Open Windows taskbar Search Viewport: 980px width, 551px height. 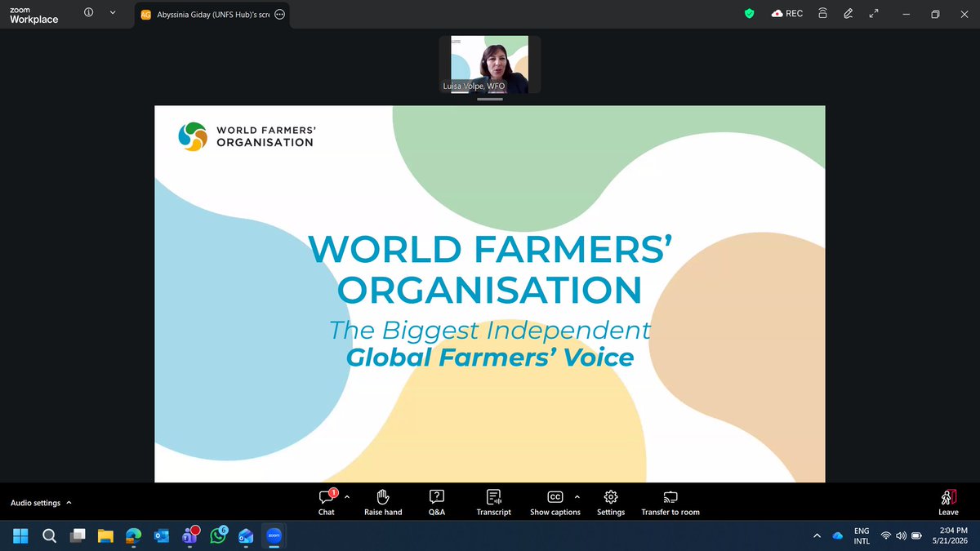tap(49, 535)
